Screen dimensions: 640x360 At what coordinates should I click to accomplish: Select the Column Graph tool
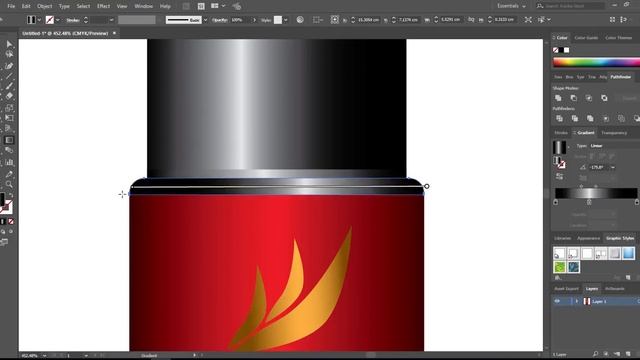point(9,162)
